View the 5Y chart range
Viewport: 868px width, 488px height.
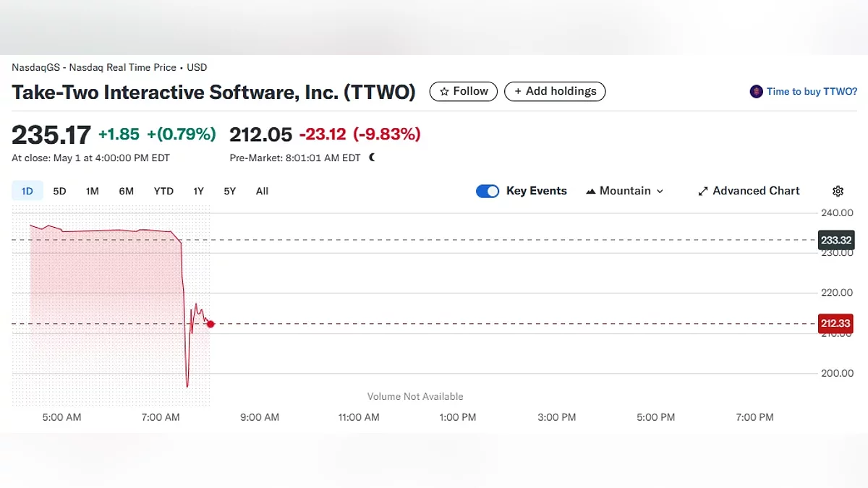point(229,192)
